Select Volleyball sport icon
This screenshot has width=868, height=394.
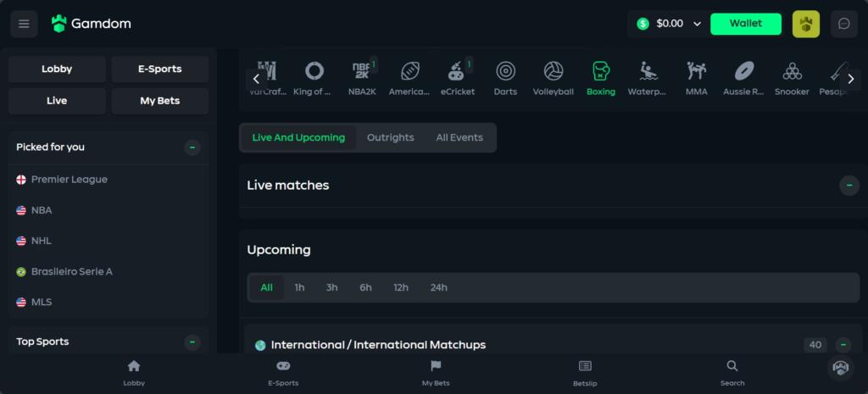pos(553,79)
